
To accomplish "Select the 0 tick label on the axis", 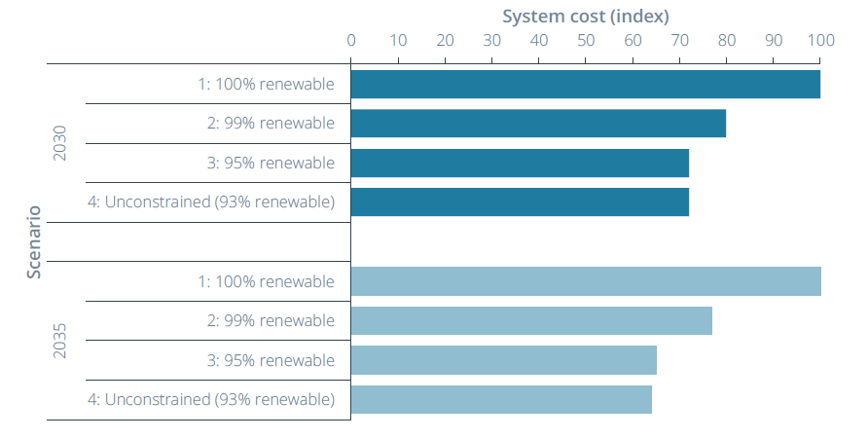I will [351, 41].
